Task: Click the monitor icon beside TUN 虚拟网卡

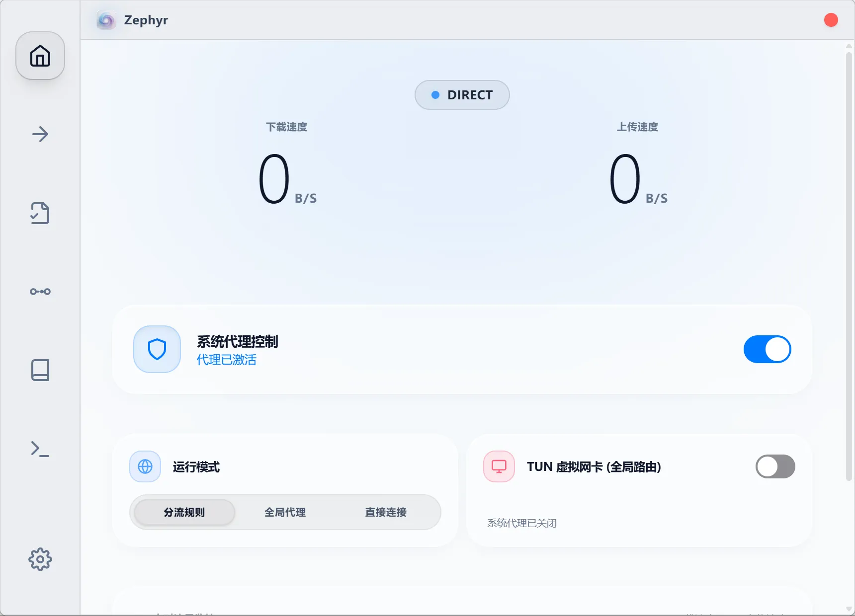Action: click(499, 466)
